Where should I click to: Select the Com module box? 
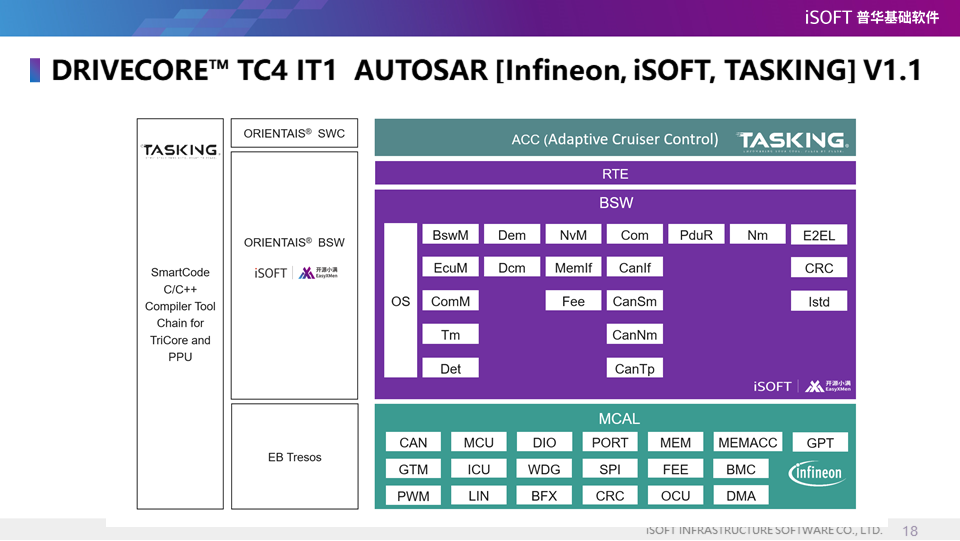(634, 235)
